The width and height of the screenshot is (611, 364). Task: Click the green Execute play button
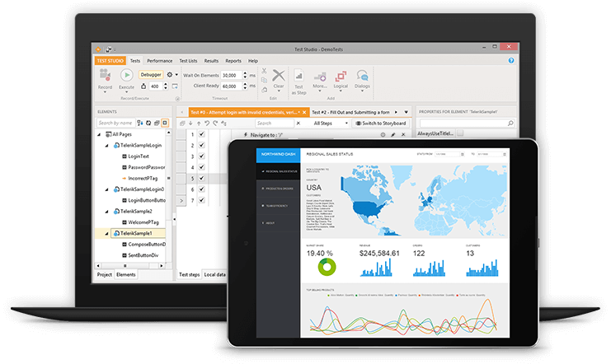coord(126,75)
